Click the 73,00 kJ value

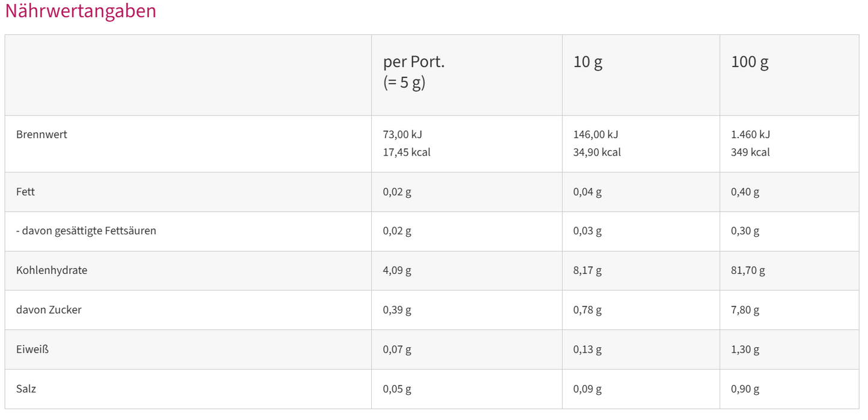coord(402,135)
